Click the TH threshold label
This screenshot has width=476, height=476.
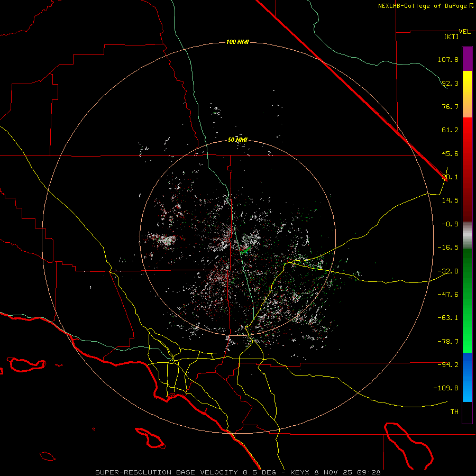[454, 412]
